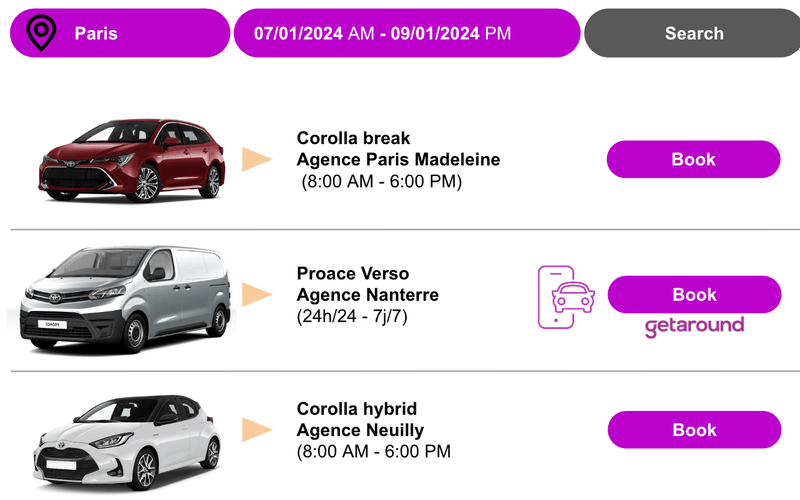The height and width of the screenshot is (500, 800).
Task: Click the location pin icon
Action: click(x=40, y=33)
